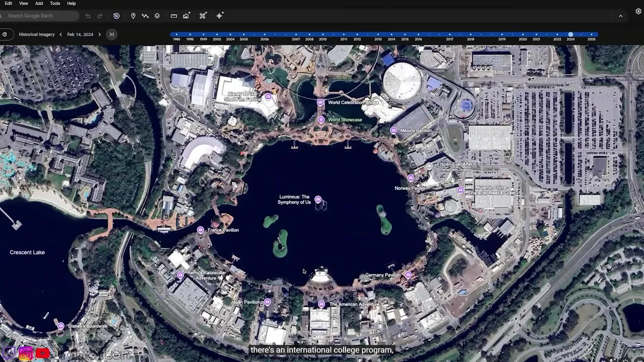Click the satellite tools icon
The width and height of the screenshot is (644, 362).
click(203, 16)
